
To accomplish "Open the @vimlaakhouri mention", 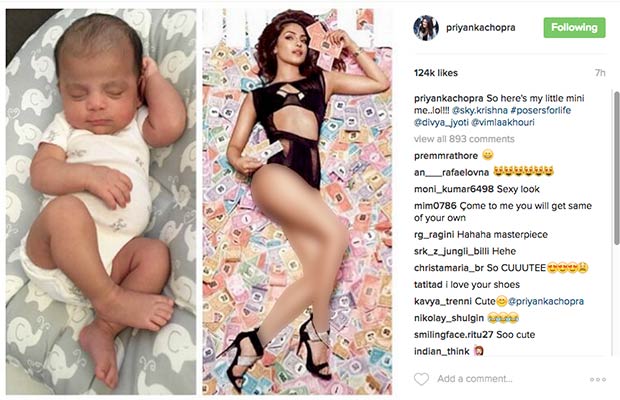I will point(503,123).
